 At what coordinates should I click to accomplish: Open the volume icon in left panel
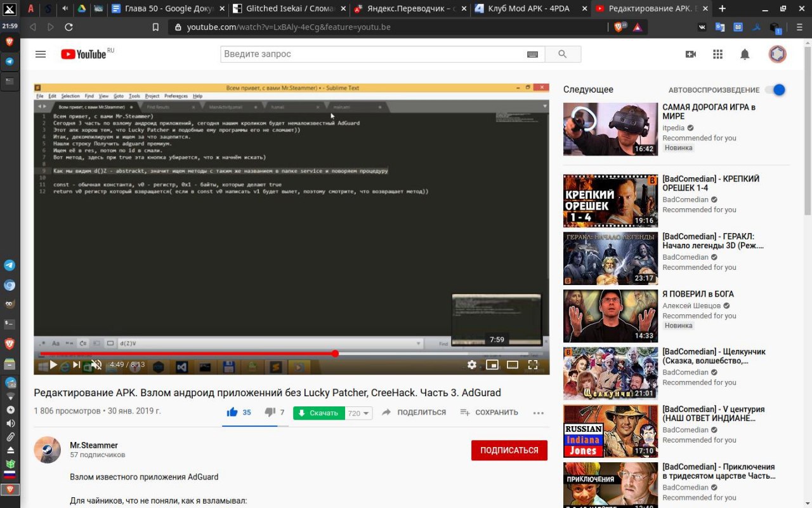(10, 424)
